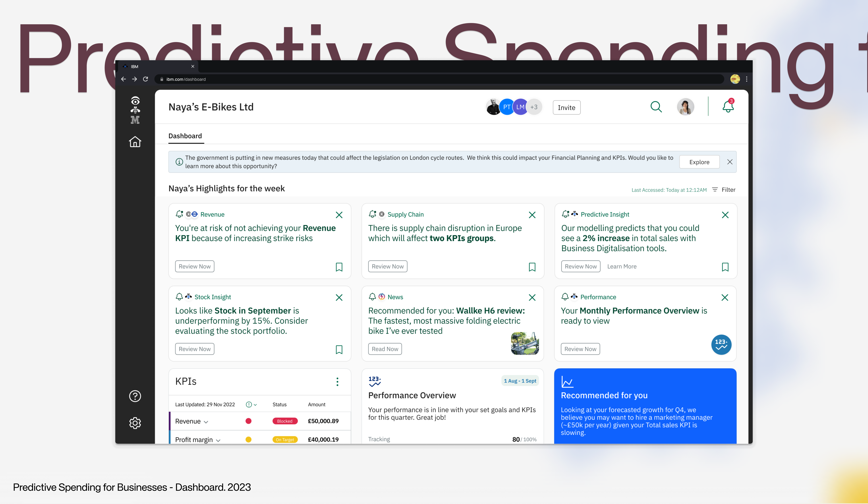Click the red Blocked status pill
The image size is (868, 504).
click(285, 421)
